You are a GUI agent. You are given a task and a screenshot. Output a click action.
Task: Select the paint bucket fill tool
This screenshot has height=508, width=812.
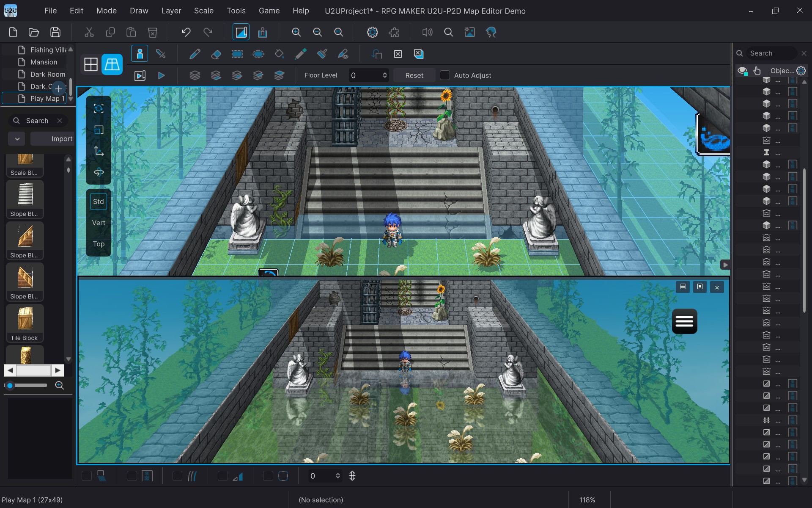pyautogui.click(x=279, y=54)
